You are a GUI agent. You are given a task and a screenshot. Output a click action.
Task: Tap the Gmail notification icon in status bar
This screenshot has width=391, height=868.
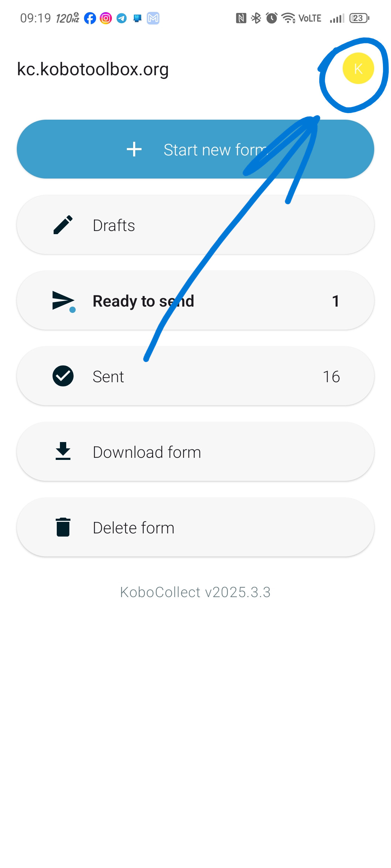[153, 18]
